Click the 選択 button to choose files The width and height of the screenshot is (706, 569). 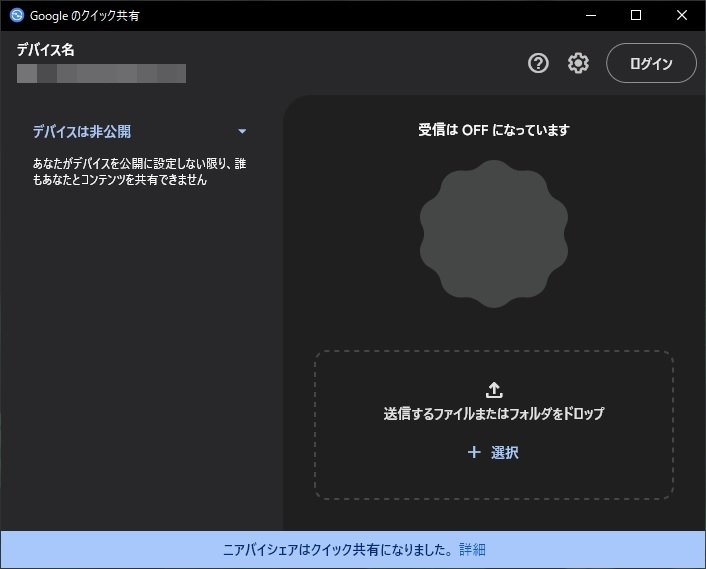point(493,452)
